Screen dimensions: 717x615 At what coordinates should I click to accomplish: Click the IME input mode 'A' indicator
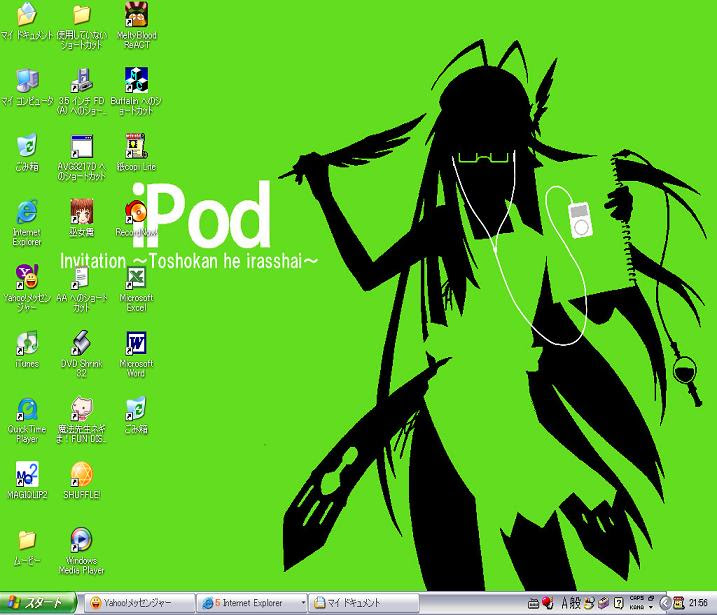point(565,604)
